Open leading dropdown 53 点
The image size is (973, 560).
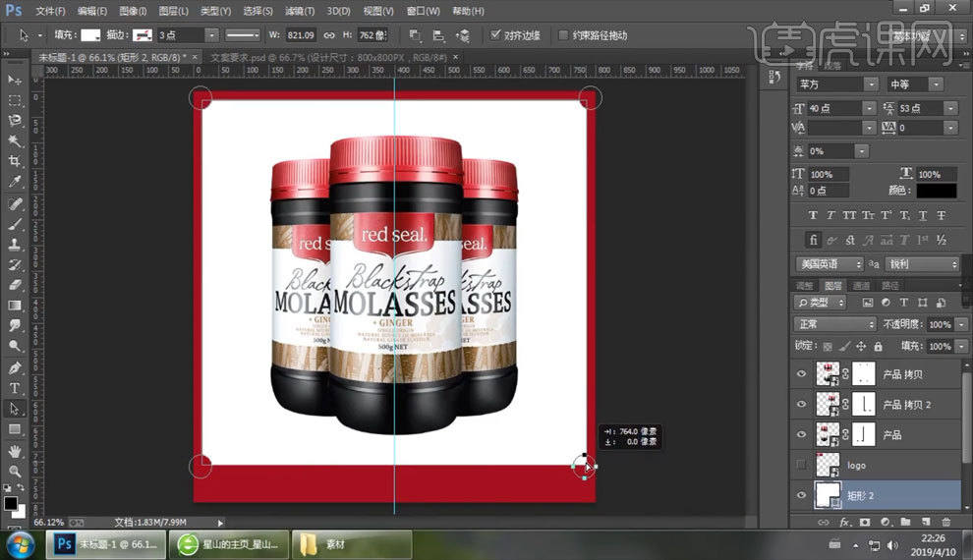click(x=950, y=108)
